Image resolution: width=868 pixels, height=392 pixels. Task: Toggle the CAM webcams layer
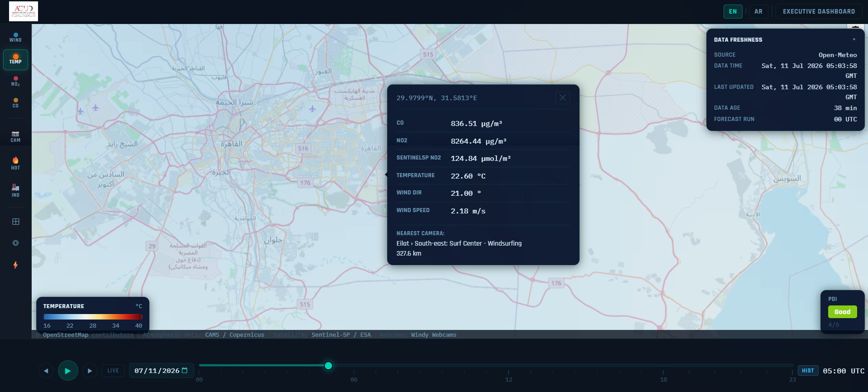coord(15,136)
